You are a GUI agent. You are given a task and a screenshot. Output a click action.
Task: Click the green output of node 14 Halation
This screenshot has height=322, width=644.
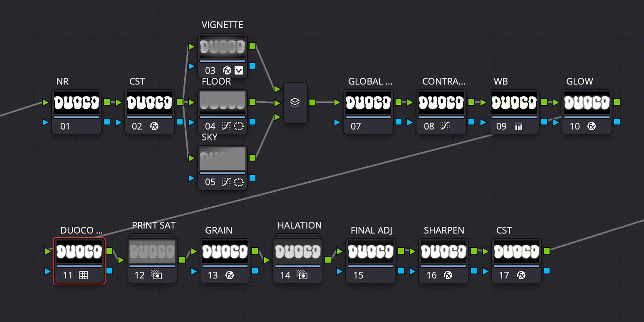coord(328,260)
